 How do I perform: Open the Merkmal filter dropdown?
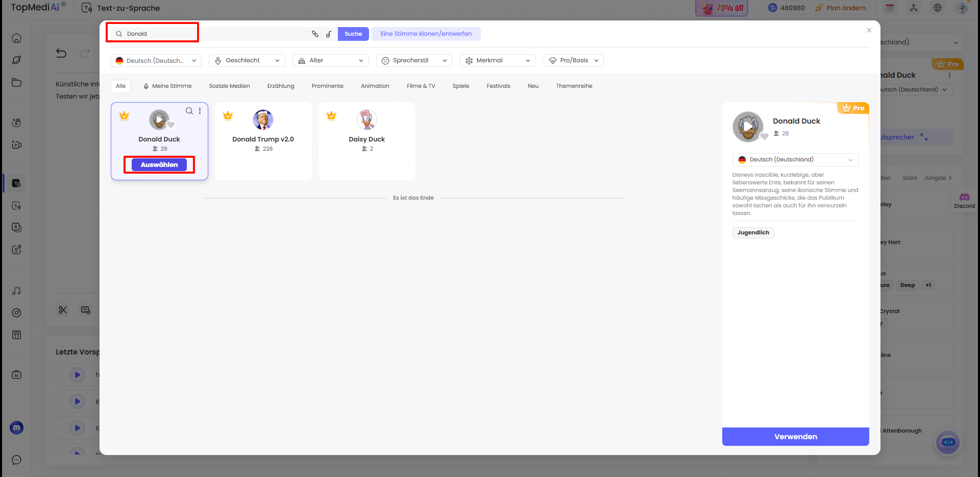(x=498, y=60)
